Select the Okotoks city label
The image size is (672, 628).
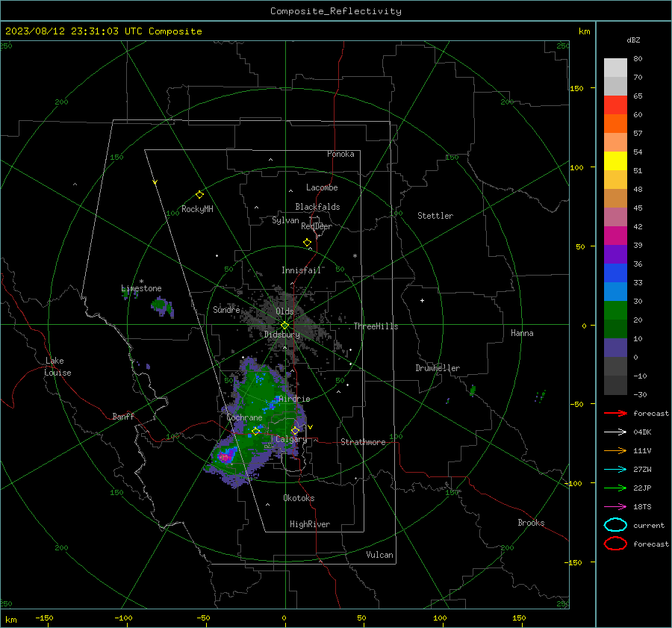click(299, 498)
